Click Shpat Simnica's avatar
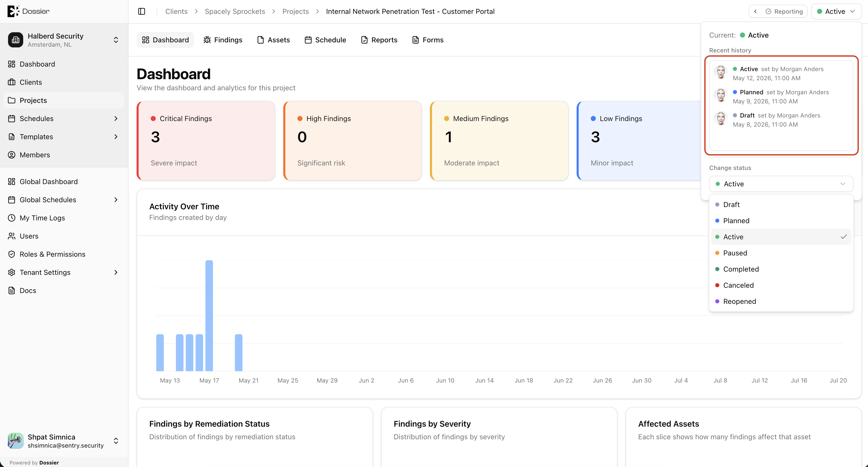The width and height of the screenshot is (868, 467). point(16,441)
